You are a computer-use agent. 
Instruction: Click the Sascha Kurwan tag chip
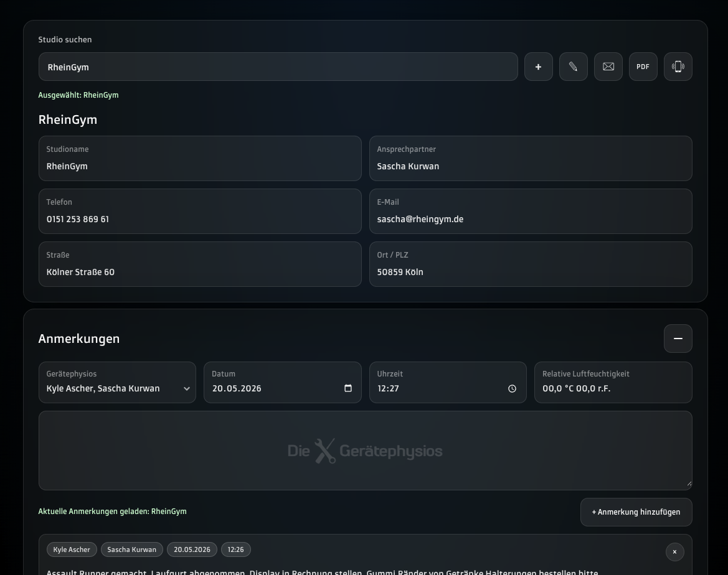coord(132,549)
